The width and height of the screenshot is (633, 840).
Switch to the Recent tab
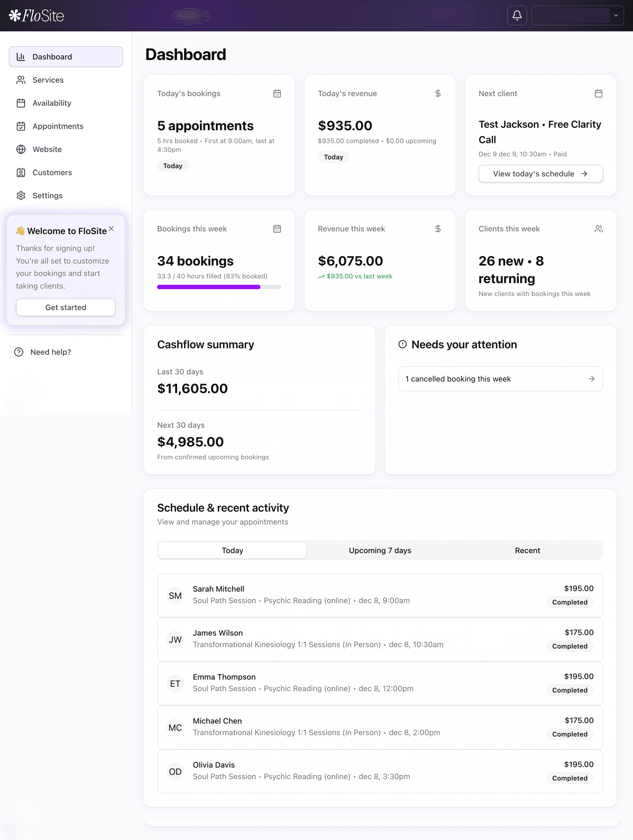click(x=527, y=550)
